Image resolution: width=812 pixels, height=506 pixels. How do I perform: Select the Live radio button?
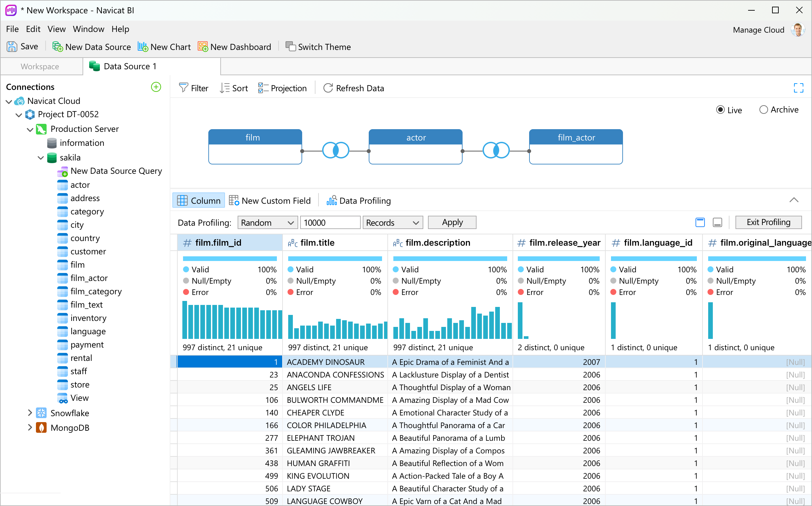(720, 110)
